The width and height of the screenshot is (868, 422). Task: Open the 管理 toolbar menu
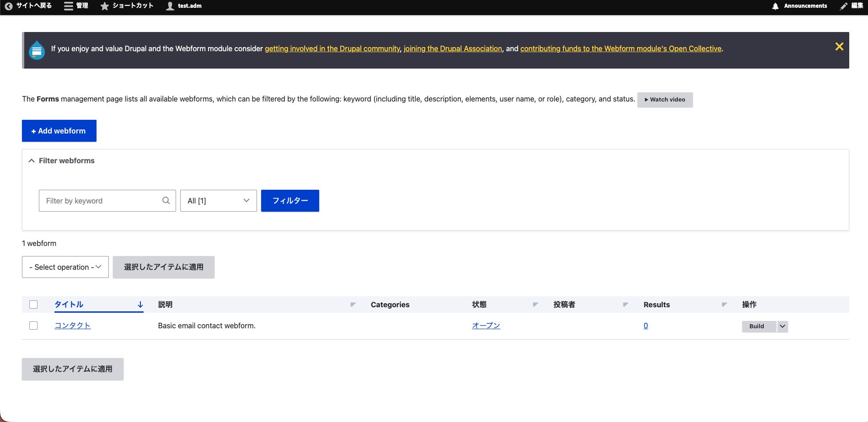click(76, 6)
